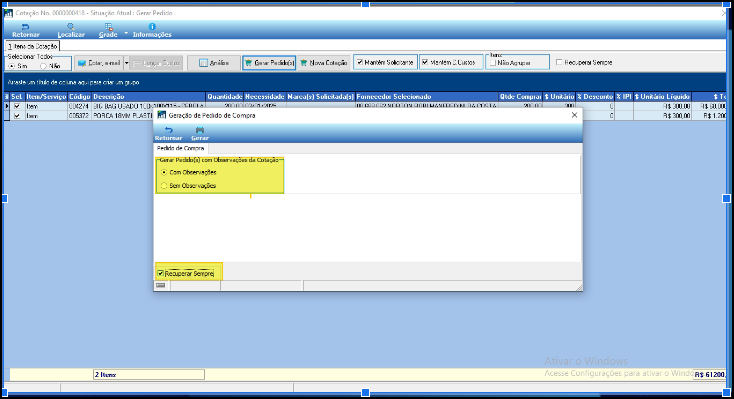This screenshot has width=734, height=399.
Task: Click the Sel. column header
Action: (x=17, y=96)
